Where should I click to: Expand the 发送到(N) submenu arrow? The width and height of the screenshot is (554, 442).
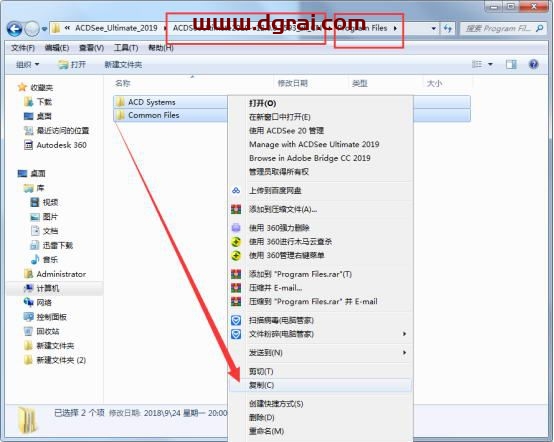click(404, 353)
